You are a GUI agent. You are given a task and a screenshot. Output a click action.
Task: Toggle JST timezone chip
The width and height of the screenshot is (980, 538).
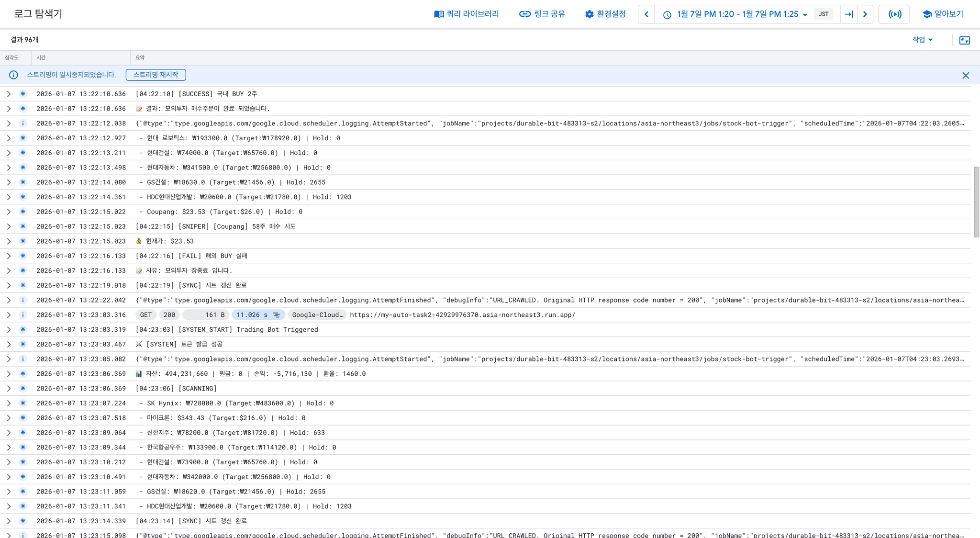[823, 14]
